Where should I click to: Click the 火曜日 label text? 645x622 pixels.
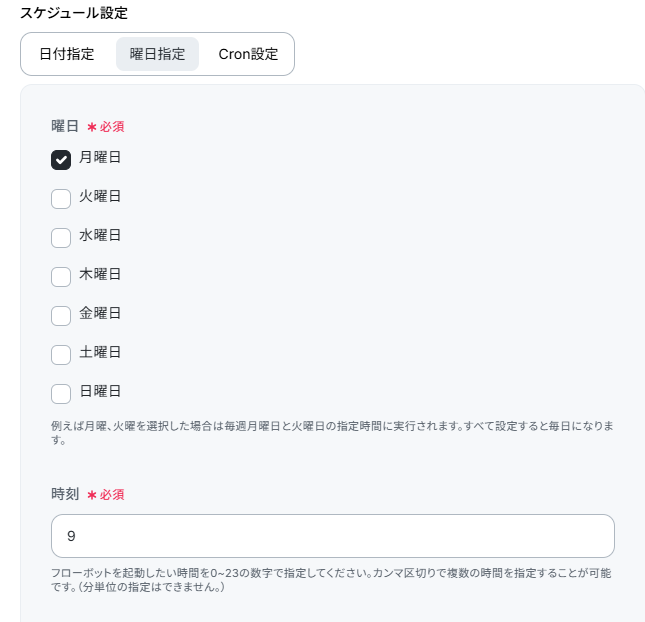click(x=100, y=196)
